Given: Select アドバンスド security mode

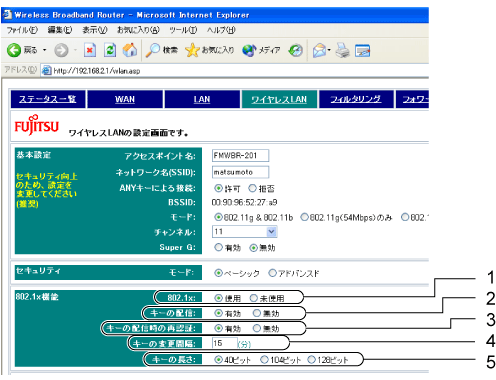Looking at the screenshot, I should [x=272, y=273].
